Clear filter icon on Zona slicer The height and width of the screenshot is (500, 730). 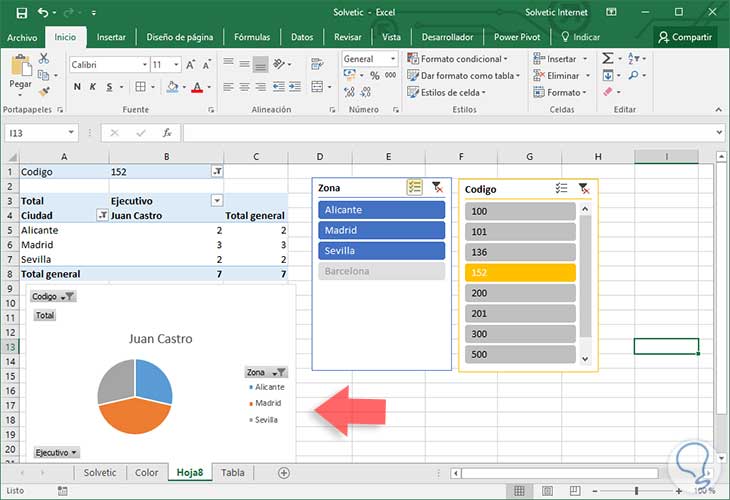tap(437, 187)
